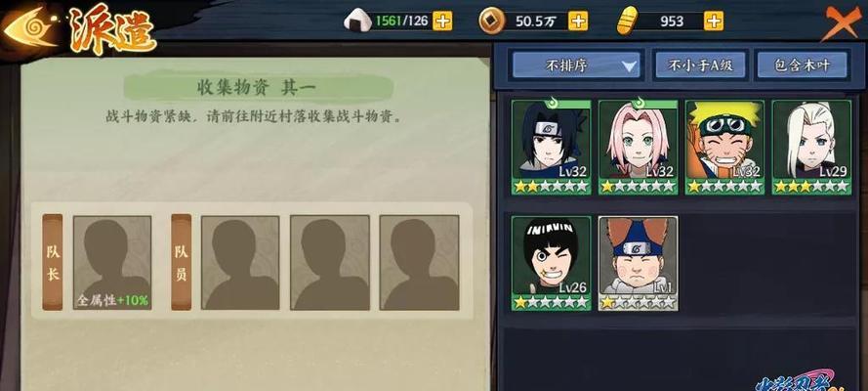This screenshot has height=391, width=868.
Task: Select Rock Lee Lv26 portrait
Action: click(551, 263)
